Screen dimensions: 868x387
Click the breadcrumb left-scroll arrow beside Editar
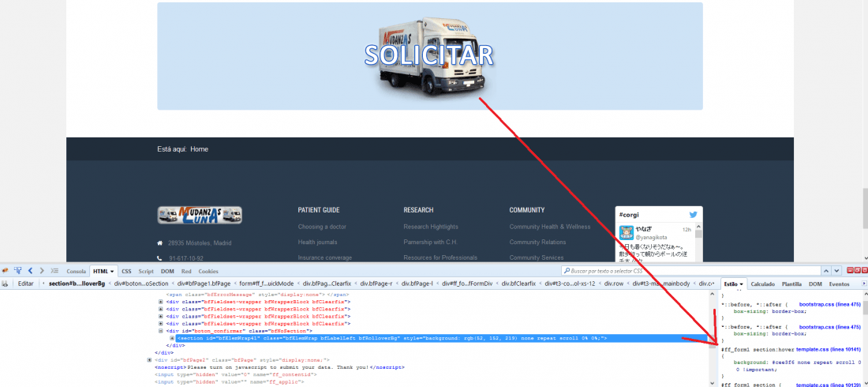click(x=43, y=284)
